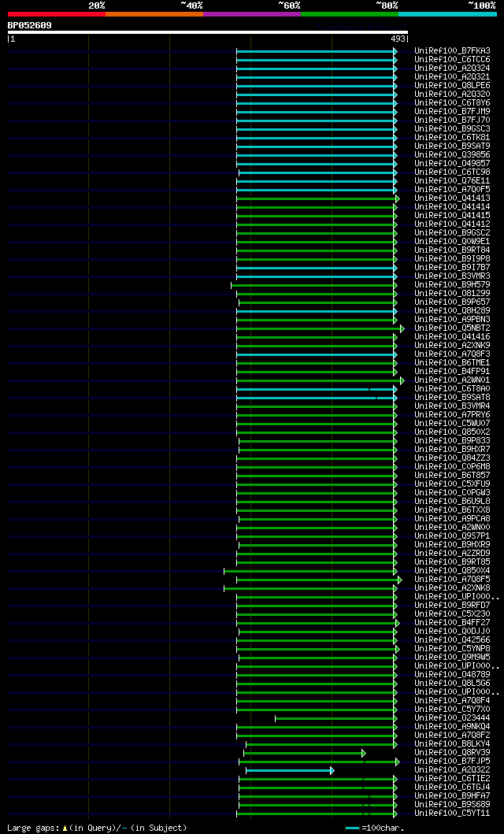Select label UniRef100_Q0DJJ0
This screenshot has height=834, width=504.
[453, 632]
